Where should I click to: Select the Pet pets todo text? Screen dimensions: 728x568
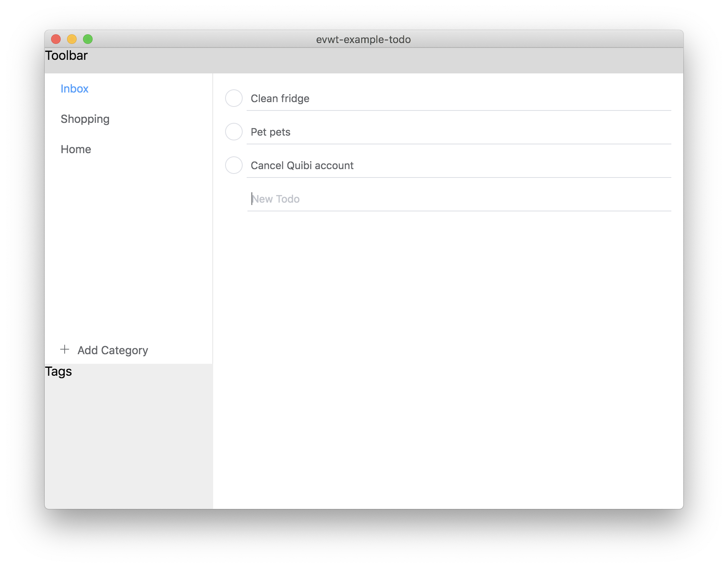click(270, 132)
